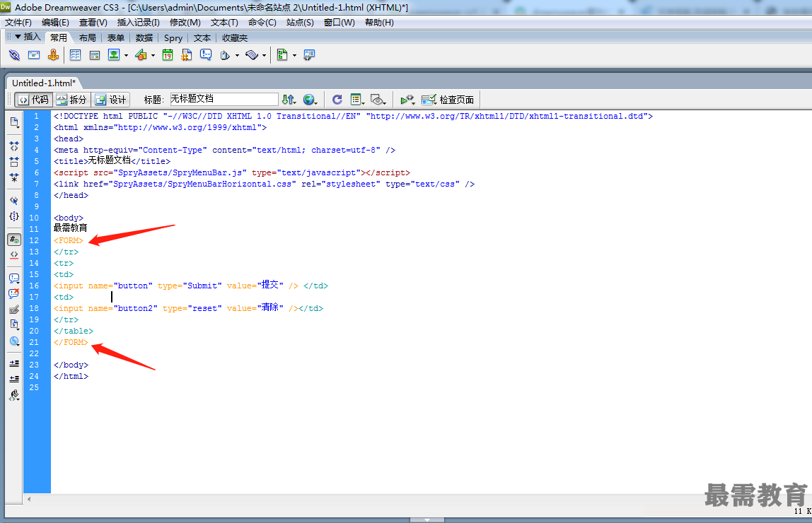Click the Email Link insert icon
812x523 pixels.
pos(34,55)
